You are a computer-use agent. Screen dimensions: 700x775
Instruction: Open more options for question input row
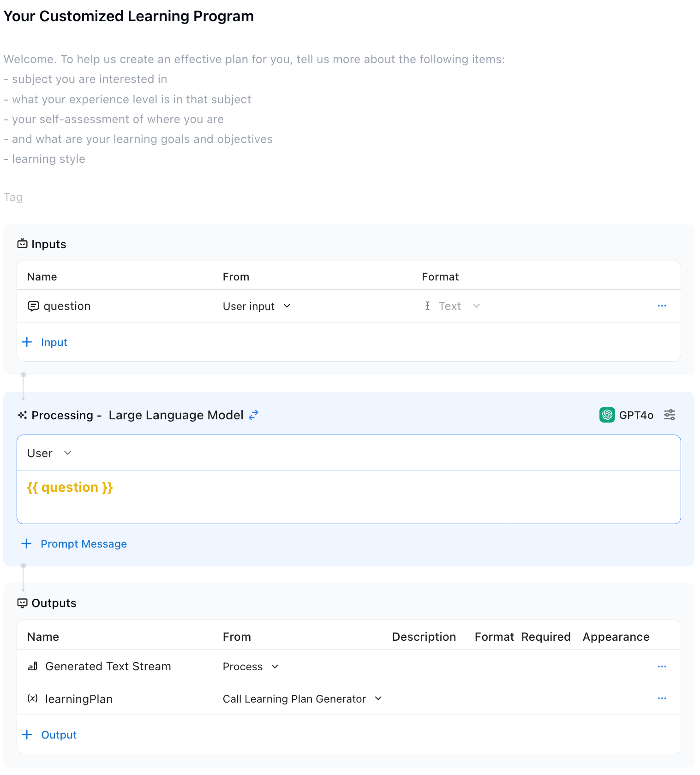[662, 306]
